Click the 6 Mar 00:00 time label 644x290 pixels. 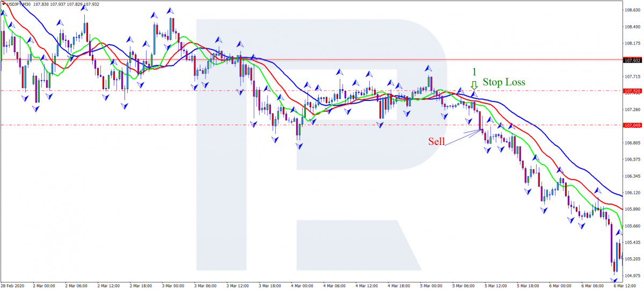point(561,286)
